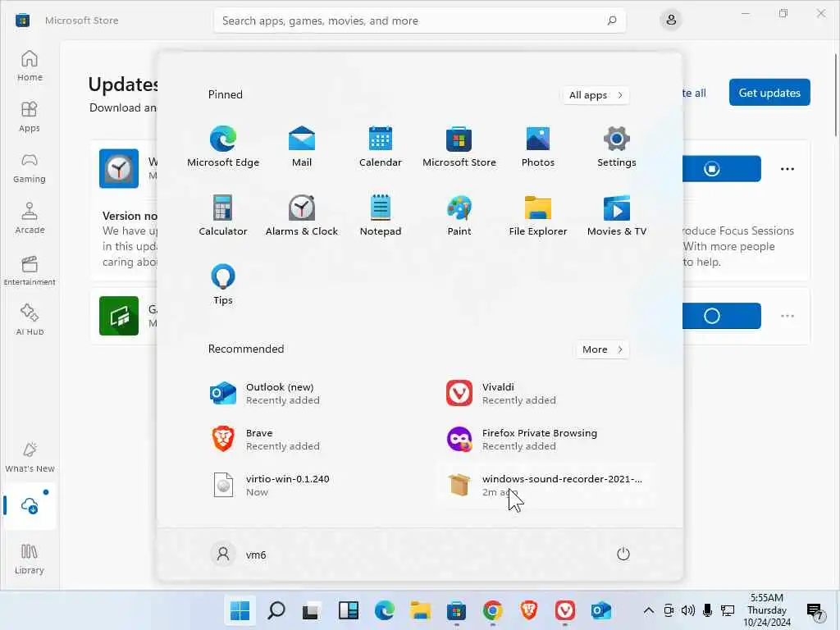Viewport: 840px width, 630px height.
Task: Show hidden system tray icons
Action: click(x=648, y=610)
